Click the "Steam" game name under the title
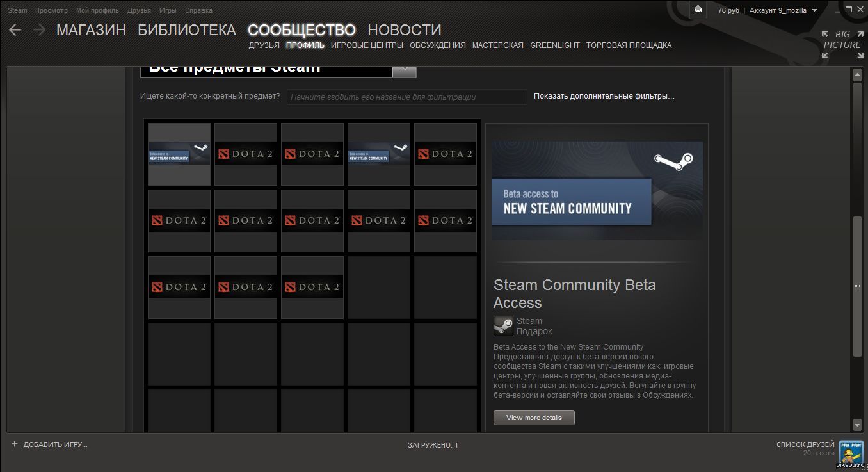Screen dimensions: 868x472 [x=529, y=321]
